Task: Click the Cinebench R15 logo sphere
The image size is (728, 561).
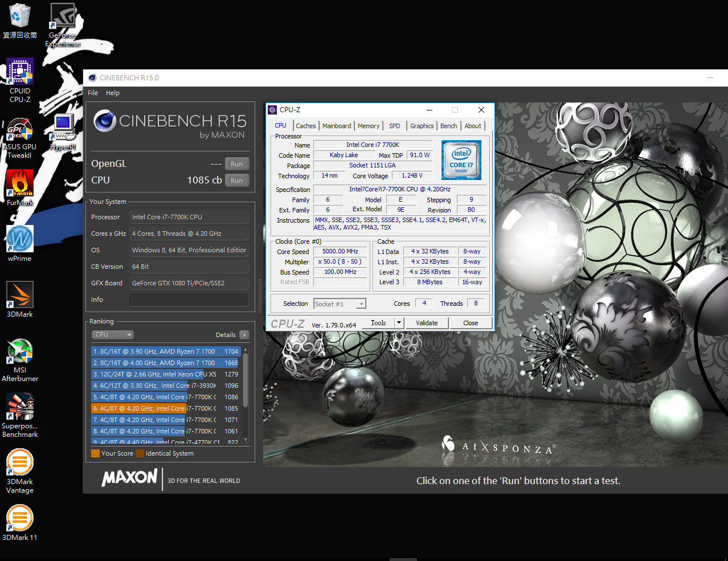Action: [x=105, y=121]
